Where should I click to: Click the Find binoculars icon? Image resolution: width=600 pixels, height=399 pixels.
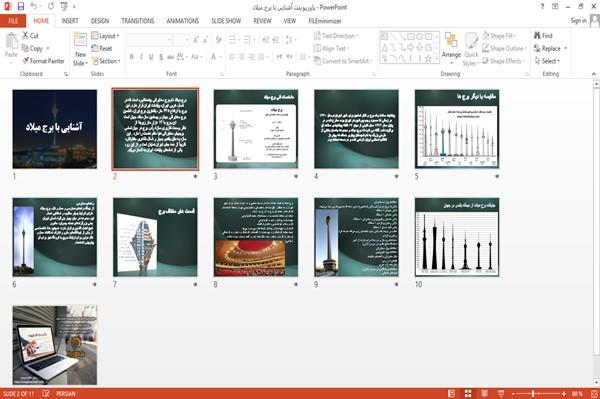[538, 36]
